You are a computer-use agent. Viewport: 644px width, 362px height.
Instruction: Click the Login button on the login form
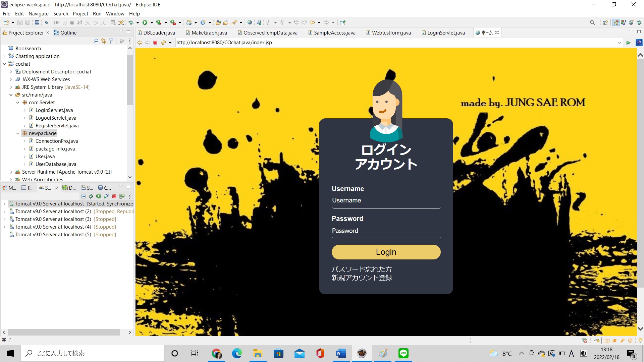(x=386, y=252)
